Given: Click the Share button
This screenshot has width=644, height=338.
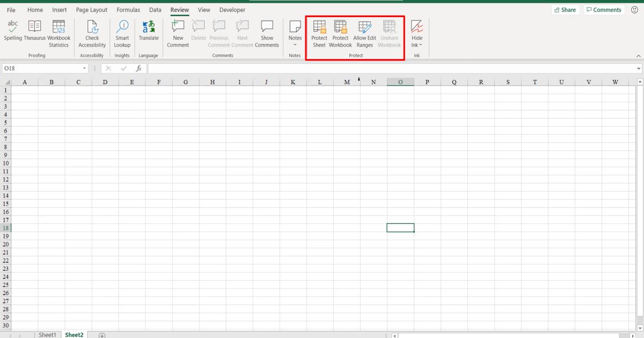Looking at the screenshot, I should 565,9.
